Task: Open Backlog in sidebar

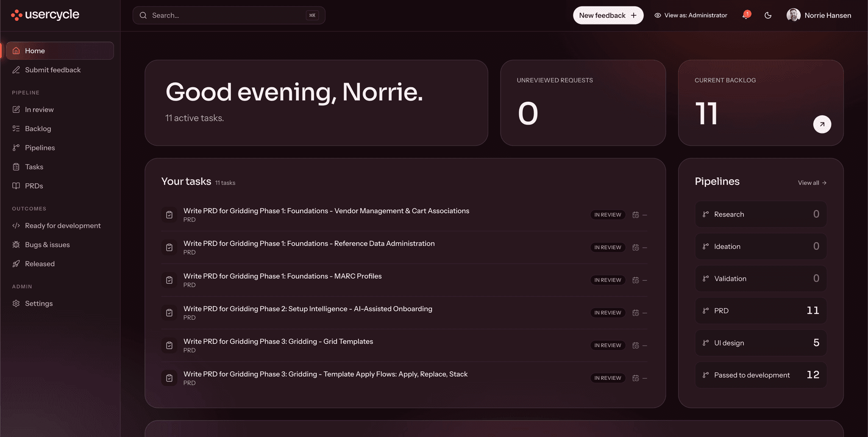Action: tap(60, 129)
